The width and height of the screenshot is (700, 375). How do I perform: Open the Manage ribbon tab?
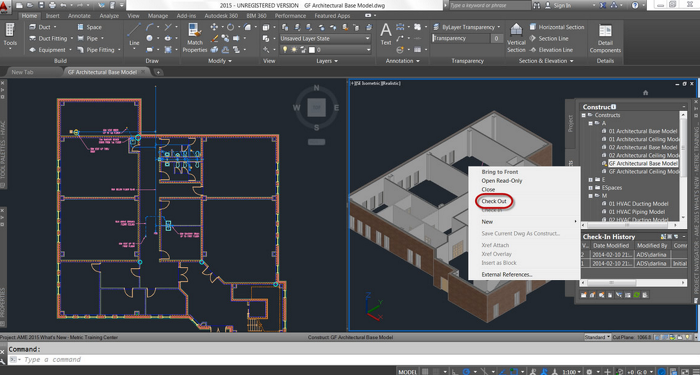(x=158, y=16)
